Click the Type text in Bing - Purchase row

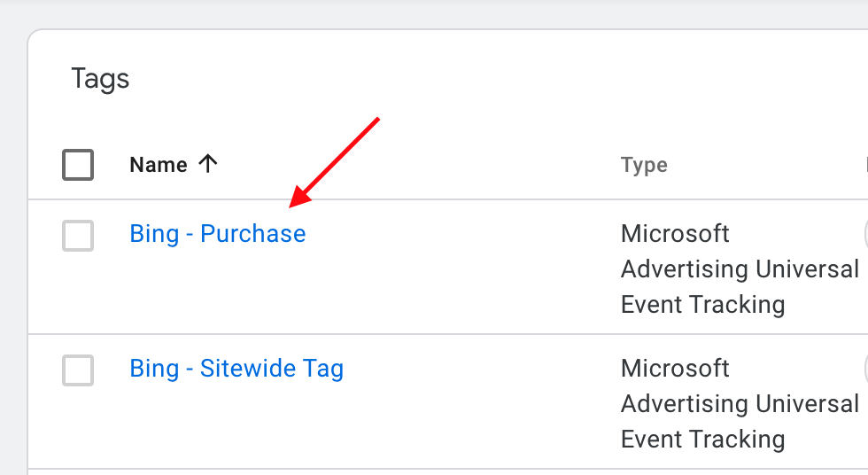(x=740, y=269)
